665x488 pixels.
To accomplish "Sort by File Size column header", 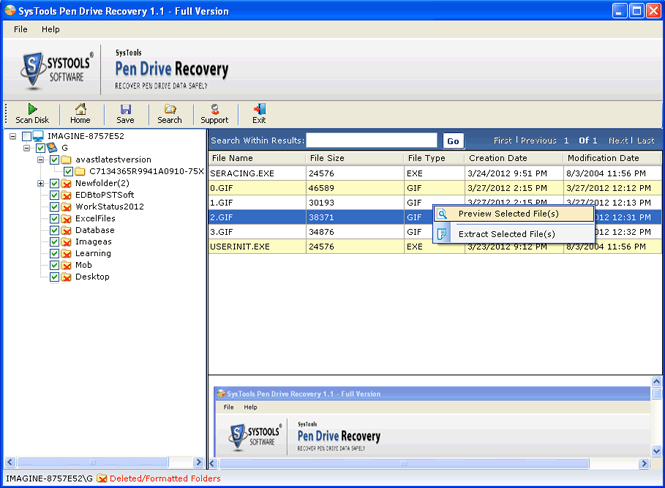I will coord(355,158).
